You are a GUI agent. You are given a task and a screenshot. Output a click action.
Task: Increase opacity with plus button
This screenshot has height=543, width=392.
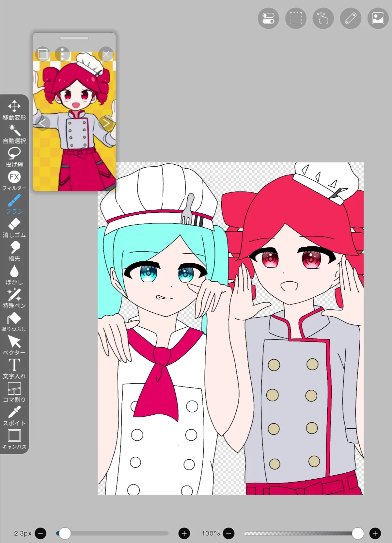[x=375, y=534]
